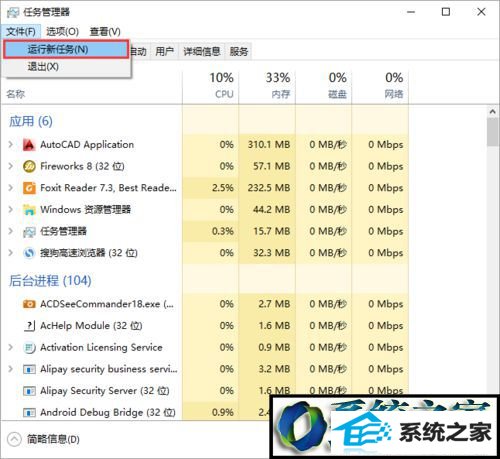Viewport: 500px width, 459px height.
Task: Click the Activation Licensing Service icon
Action: click(29, 348)
